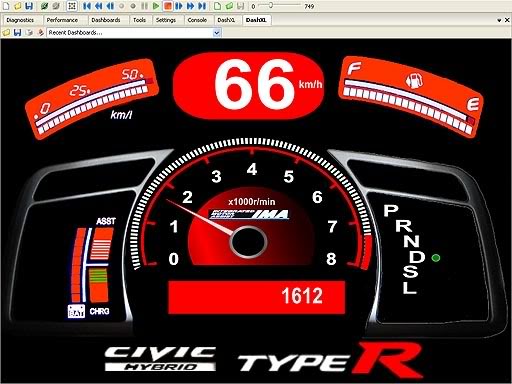
Task: Click the active bold DashXL tab
Action: (x=256, y=20)
